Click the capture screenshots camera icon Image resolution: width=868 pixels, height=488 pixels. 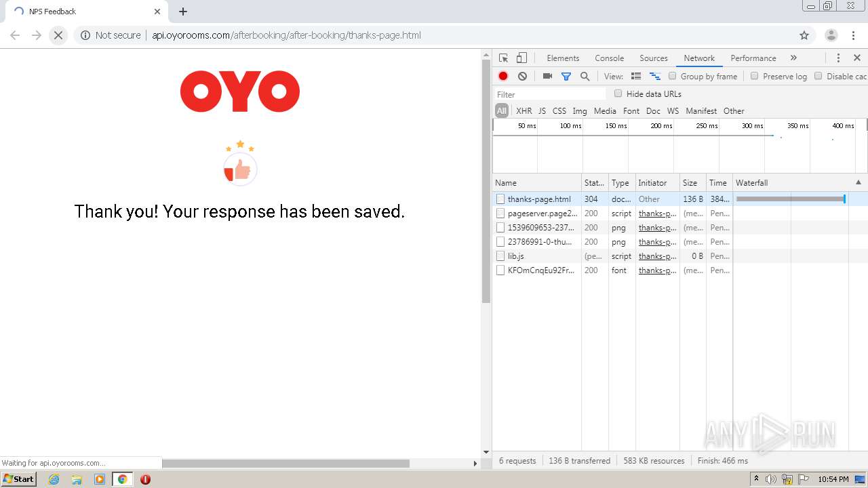point(547,77)
